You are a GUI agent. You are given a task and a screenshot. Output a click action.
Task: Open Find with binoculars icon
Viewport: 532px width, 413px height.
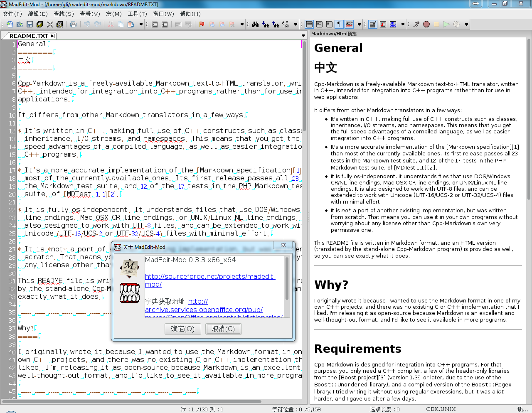click(256, 25)
